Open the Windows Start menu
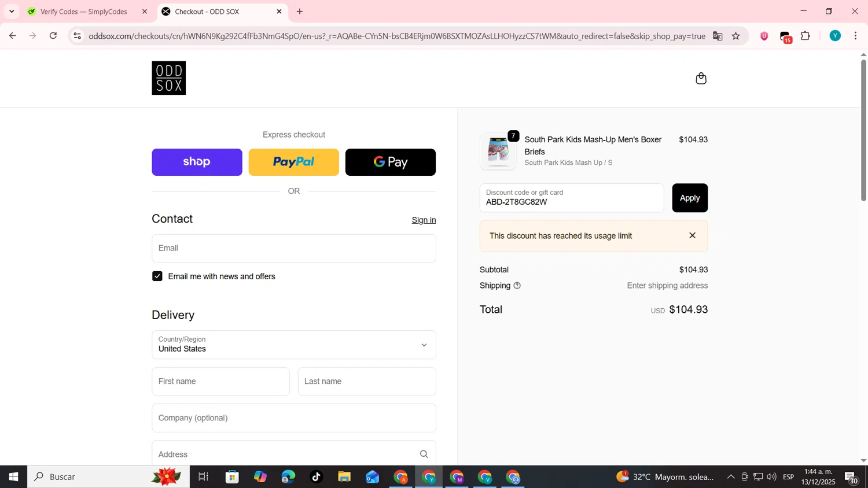 point(13,477)
